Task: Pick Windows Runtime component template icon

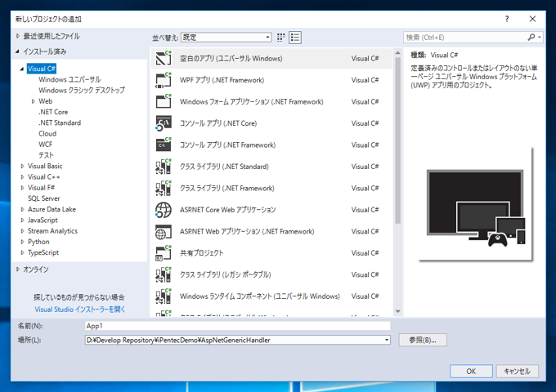Action: [164, 296]
